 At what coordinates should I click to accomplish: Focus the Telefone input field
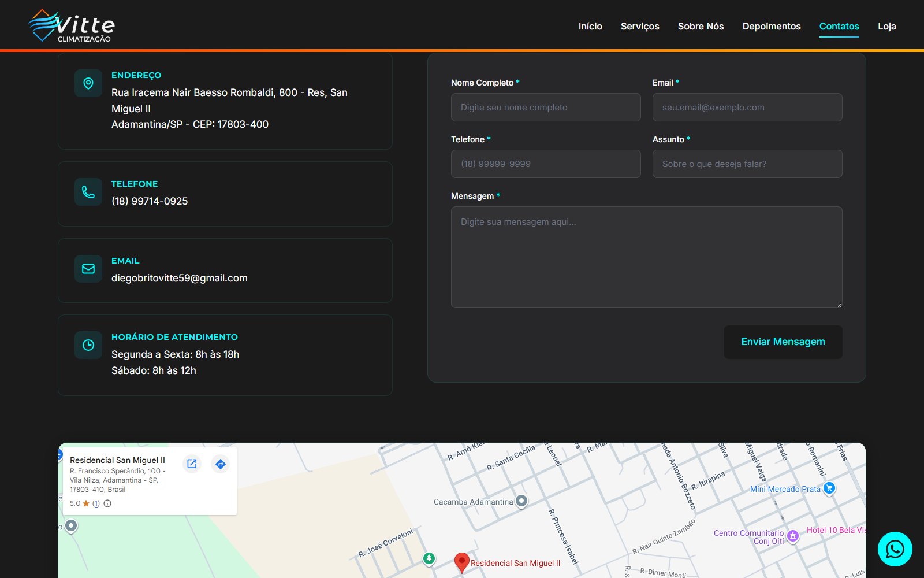pos(546,164)
